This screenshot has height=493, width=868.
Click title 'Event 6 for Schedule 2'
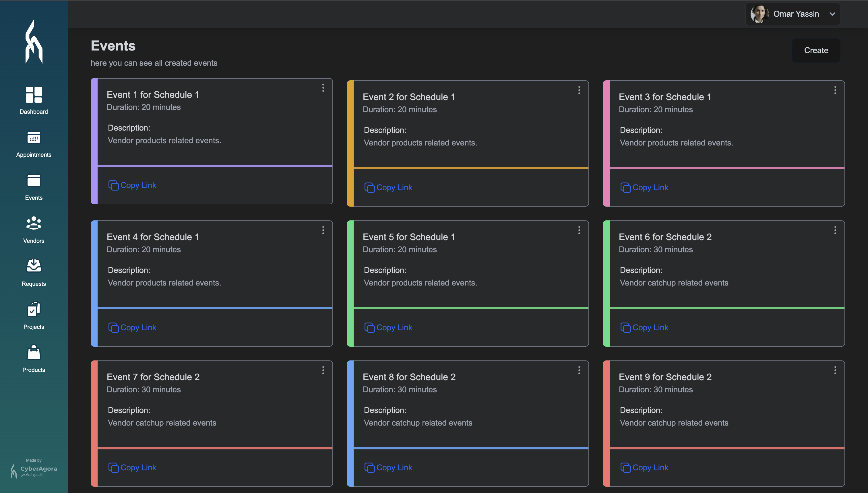point(665,237)
